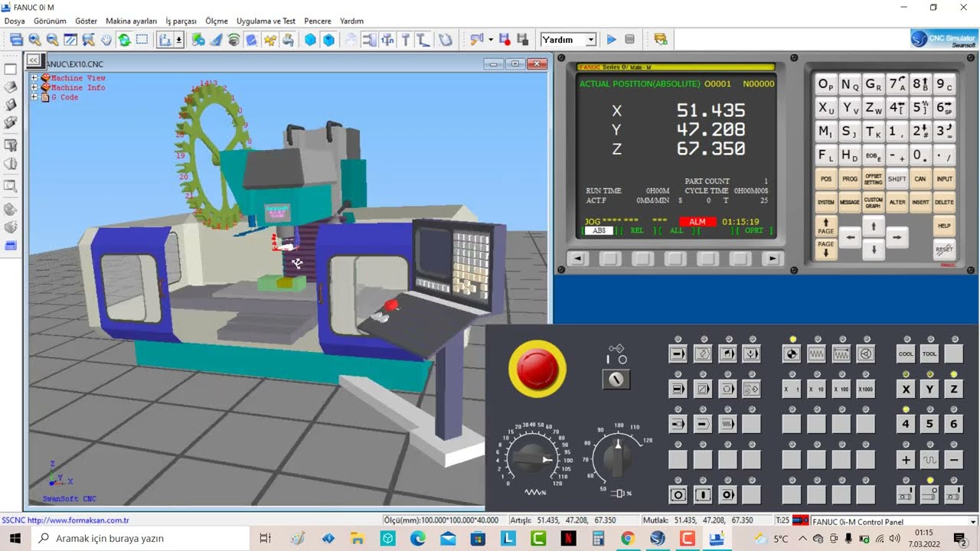
Task: Click the green play simulation button
Action: tap(611, 39)
